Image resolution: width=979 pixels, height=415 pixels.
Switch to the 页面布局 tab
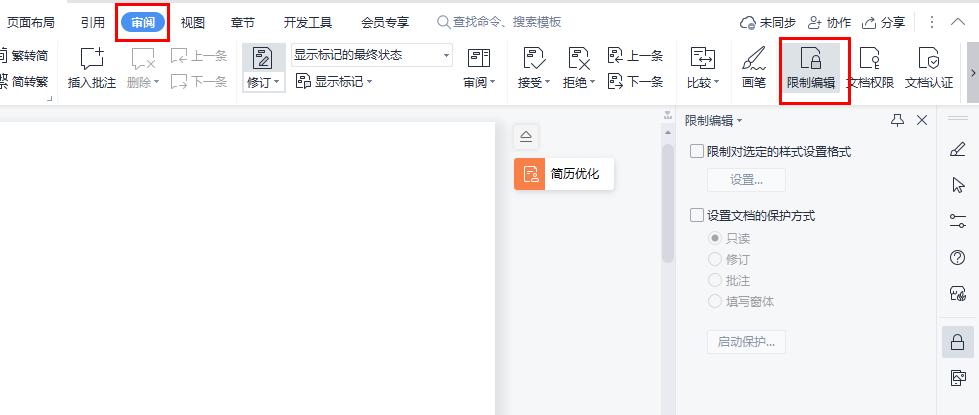[x=31, y=22]
